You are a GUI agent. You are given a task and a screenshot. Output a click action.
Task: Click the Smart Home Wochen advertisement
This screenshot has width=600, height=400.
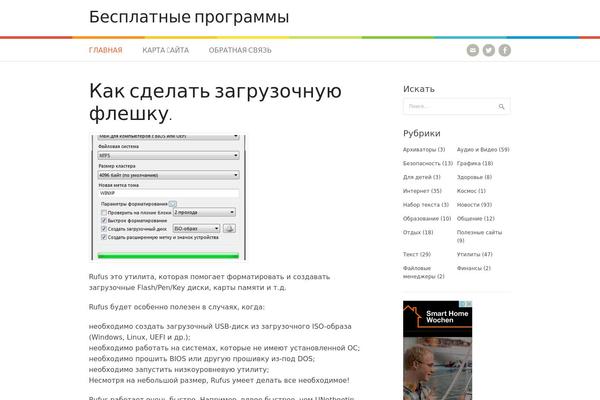coord(437,350)
